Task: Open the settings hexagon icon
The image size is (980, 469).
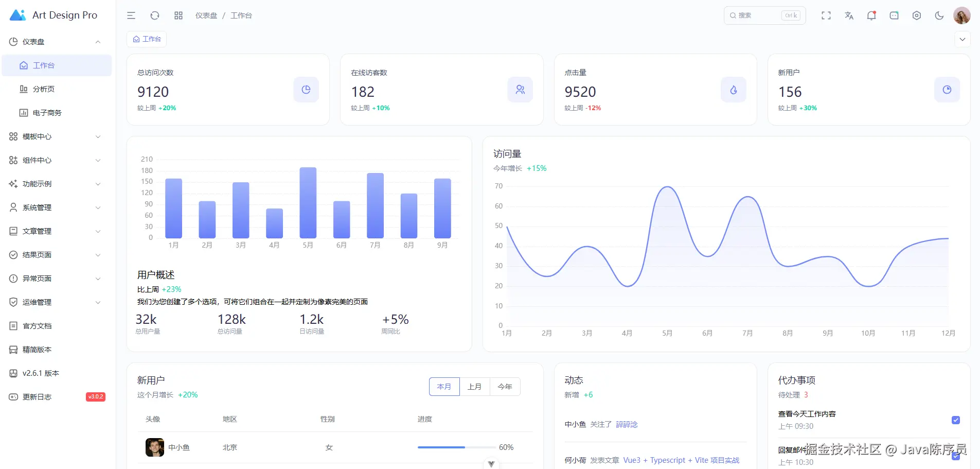Action: (917, 15)
